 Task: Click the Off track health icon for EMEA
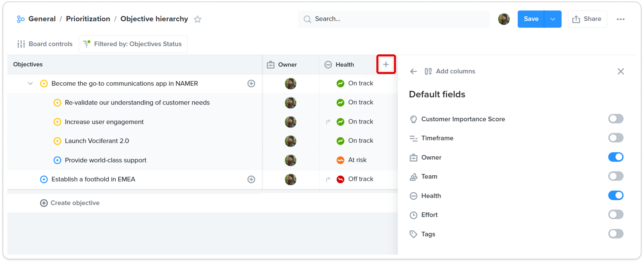(x=340, y=179)
